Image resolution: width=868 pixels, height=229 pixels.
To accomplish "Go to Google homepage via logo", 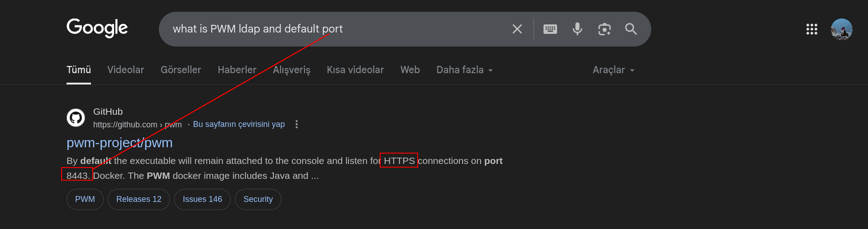I will 97,28.
